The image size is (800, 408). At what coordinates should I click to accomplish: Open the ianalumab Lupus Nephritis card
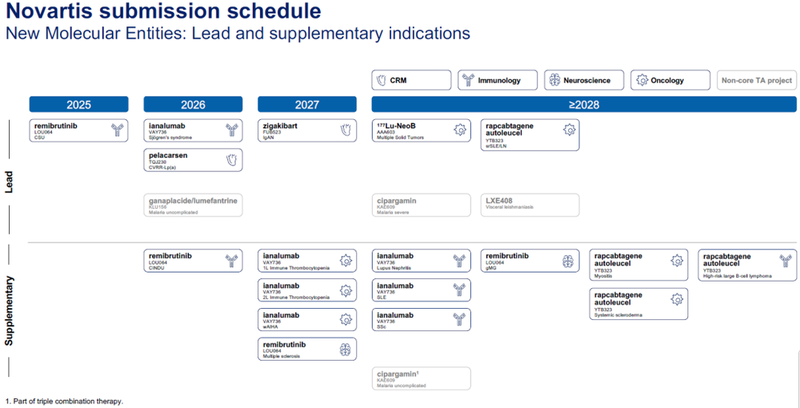(421, 259)
